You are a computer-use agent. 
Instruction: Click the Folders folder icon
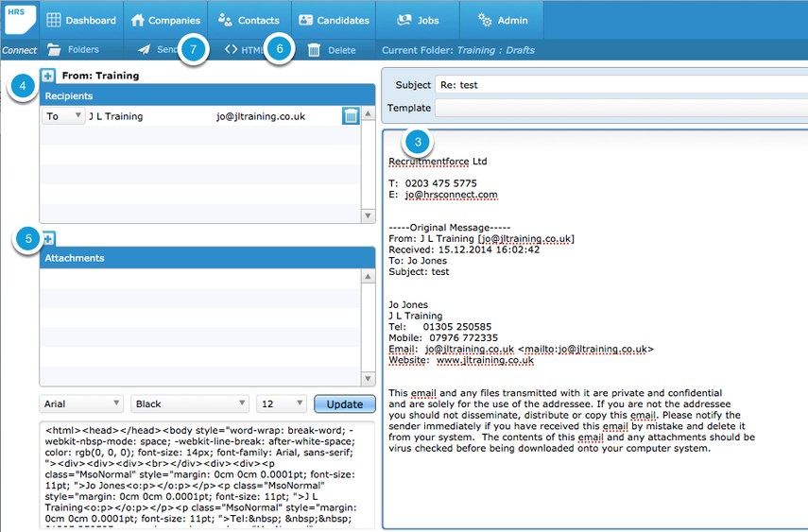coord(54,49)
